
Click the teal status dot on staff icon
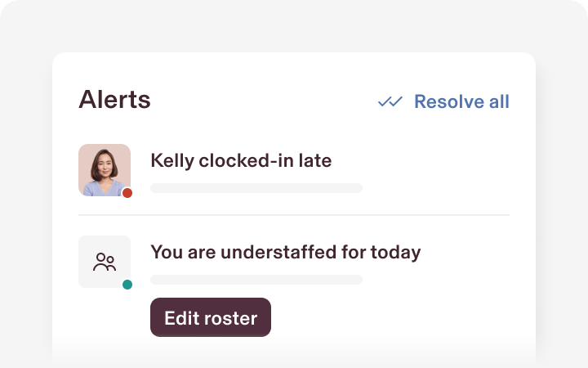pos(127,285)
